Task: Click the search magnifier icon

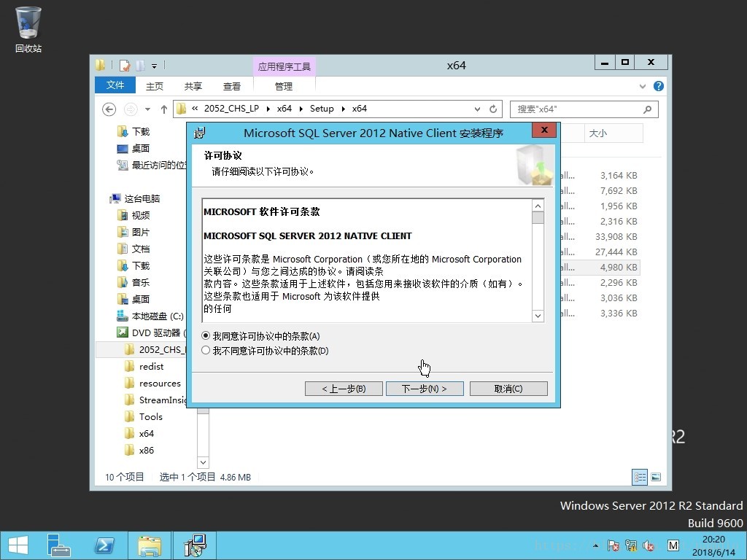Action: [x=647, y=109]
